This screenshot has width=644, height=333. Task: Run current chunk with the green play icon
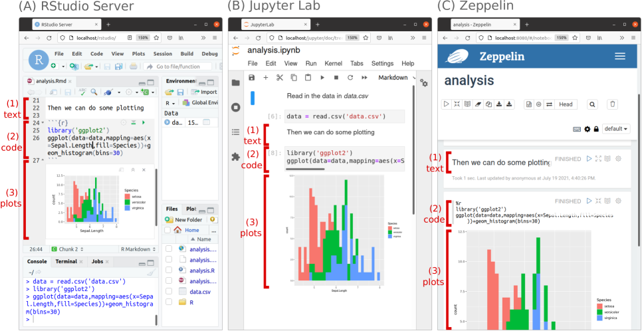(x=144, y=122)
